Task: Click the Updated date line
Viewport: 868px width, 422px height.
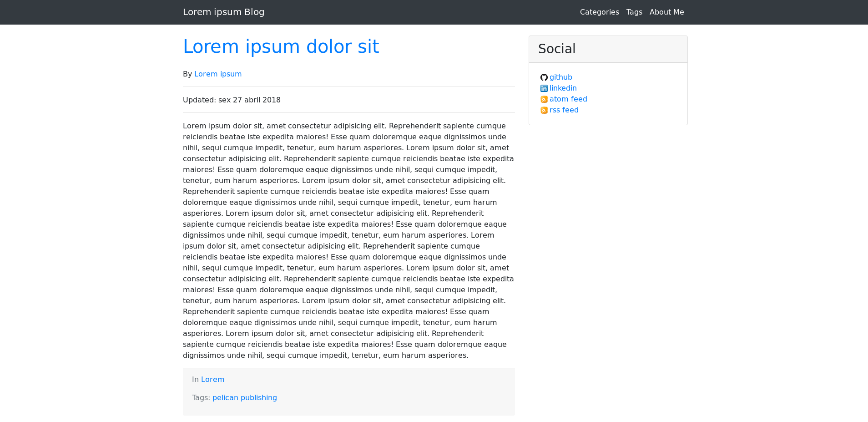Action: point(232,100)
